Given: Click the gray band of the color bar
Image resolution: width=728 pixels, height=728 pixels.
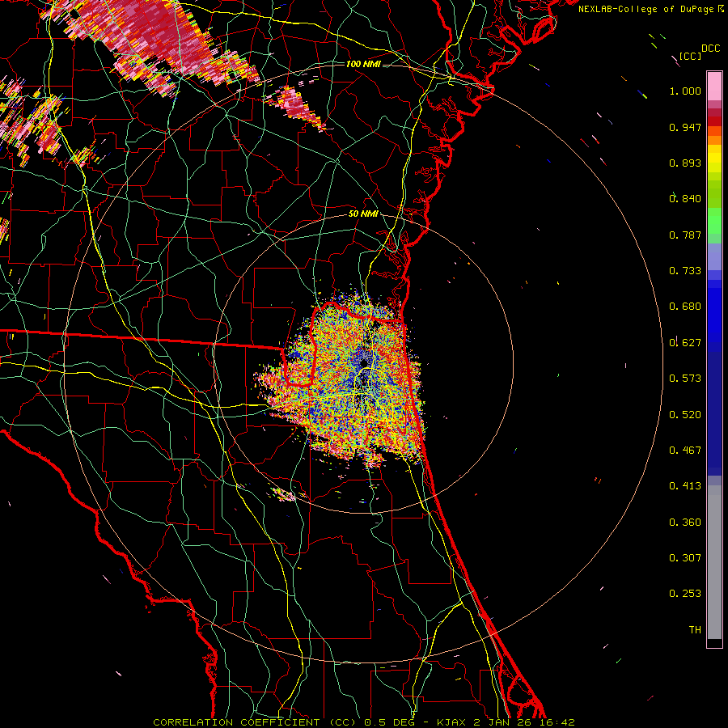Looking at the screenshot, I should pyautogui.click(x=714, y=562).
